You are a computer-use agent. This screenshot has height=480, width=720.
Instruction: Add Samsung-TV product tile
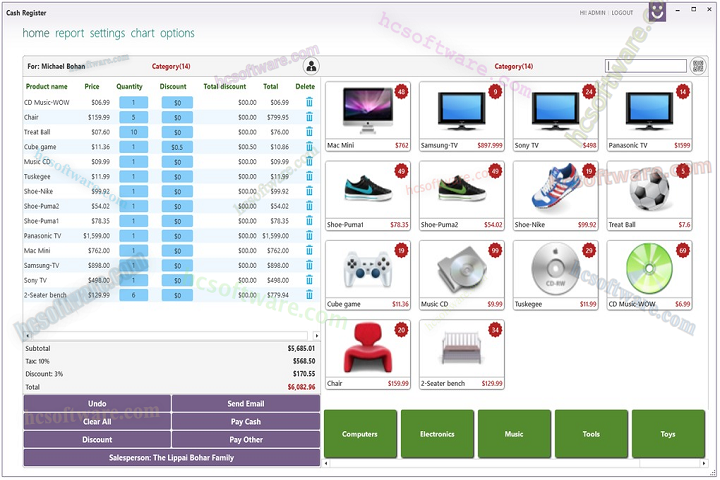point(461,117)
